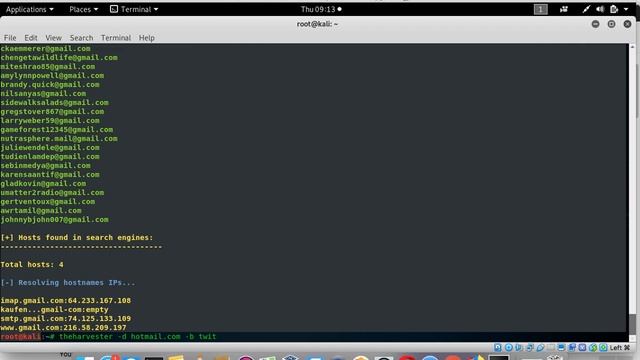640x360 pixels.
Task: Click VirtualBox mouse integration icon
Action: coord(593,347)
